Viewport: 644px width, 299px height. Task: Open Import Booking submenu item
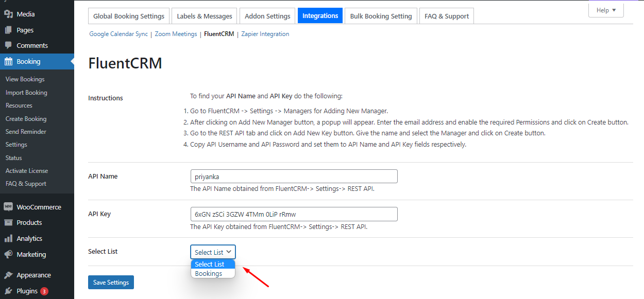click(26, 93)
